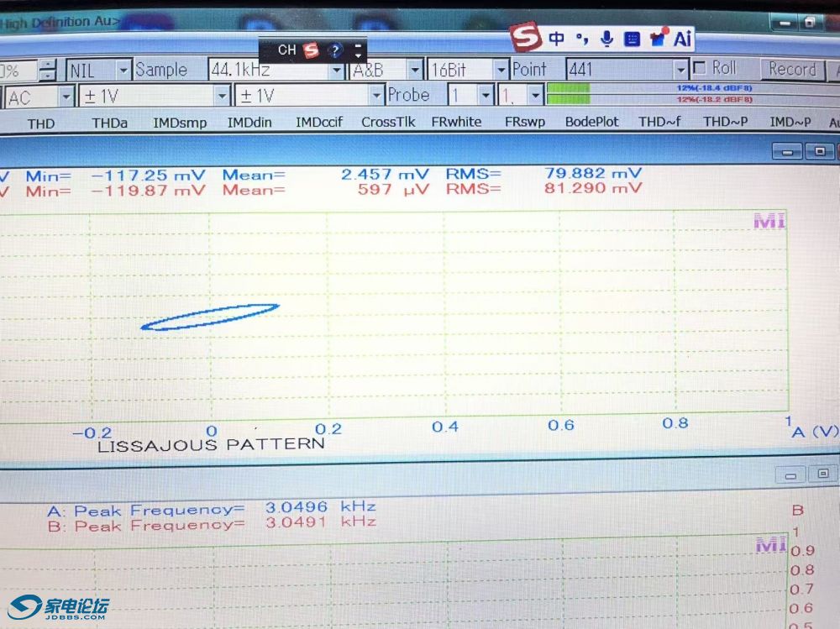
Task: Toggle Sogou punctuation mode icon
Action: pyautogui.click(x=582, y=39)
